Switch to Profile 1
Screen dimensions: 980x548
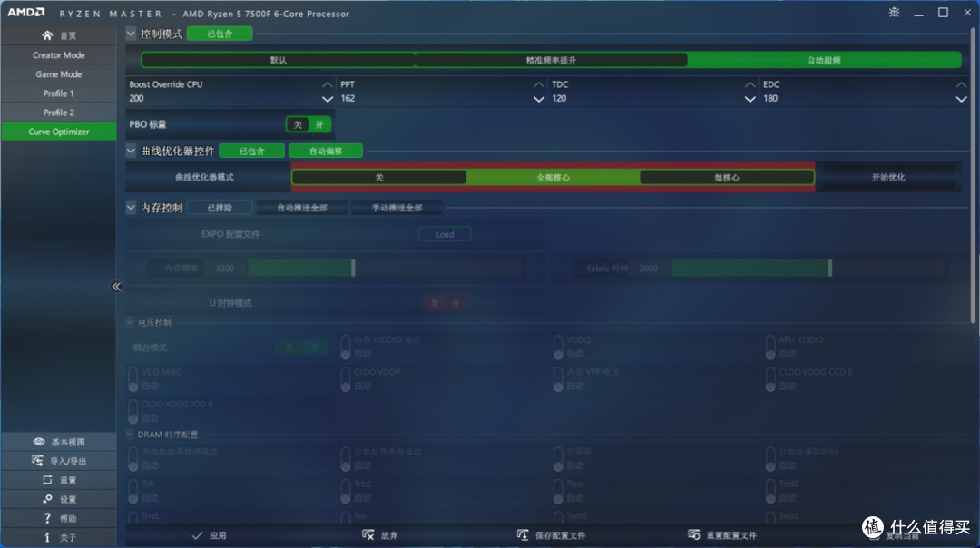click(59, 93)
